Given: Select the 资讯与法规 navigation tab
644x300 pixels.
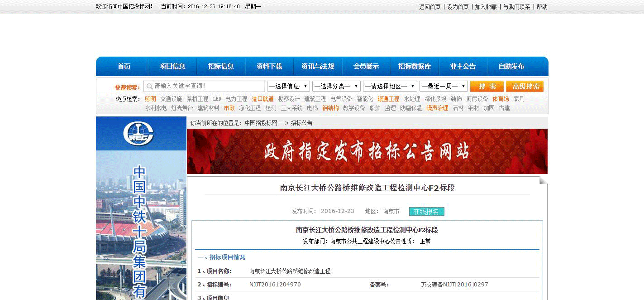Looking at the screenshot, I should (x=318, y=66).
